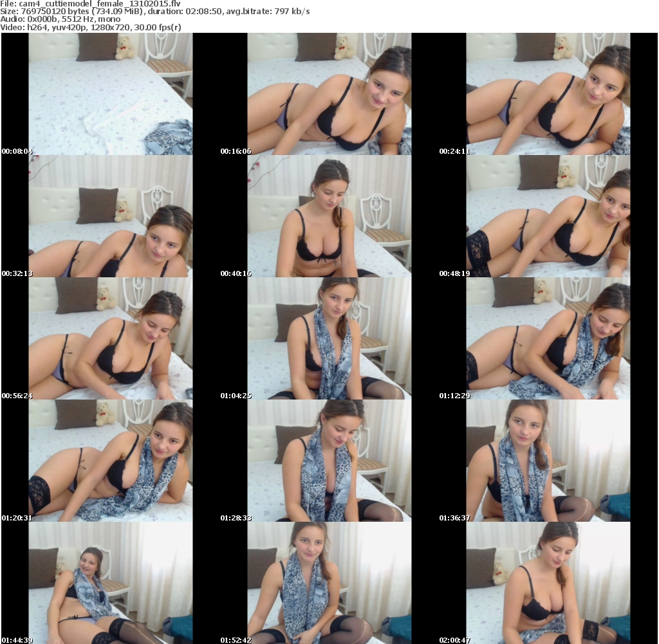Select the frame thumbnail stamped 00:48:19
The image size is (659, 644).
point(548,216)
